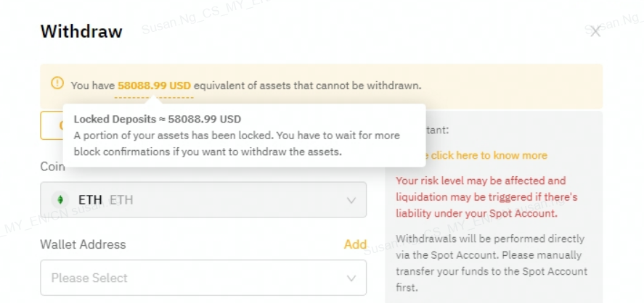Click the chevron in wallet address field
Image resolution: width=644 pixels, height=303 pixels.
(351, 278)
